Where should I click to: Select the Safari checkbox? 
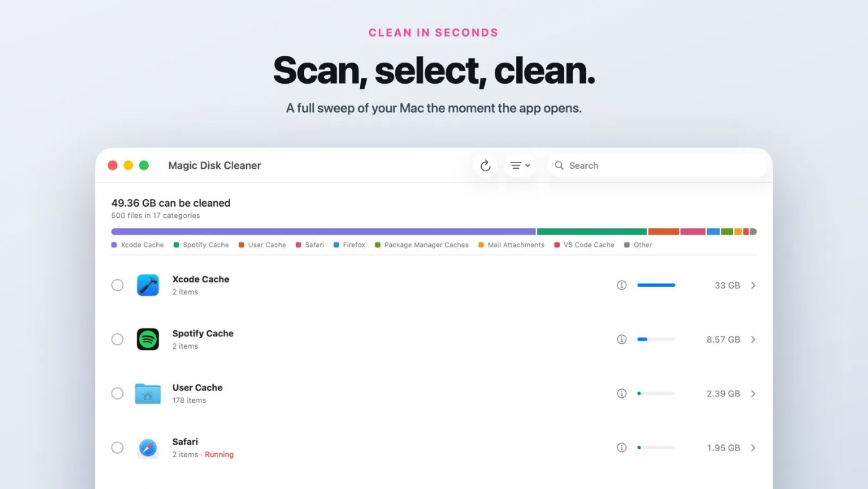pos(117,447)
